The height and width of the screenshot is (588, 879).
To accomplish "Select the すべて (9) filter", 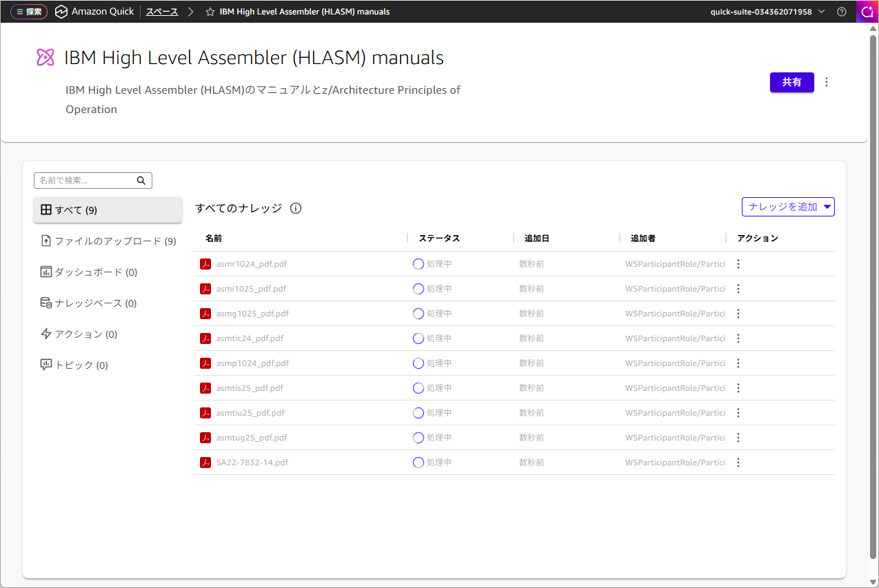I will (x=108, y=210).
